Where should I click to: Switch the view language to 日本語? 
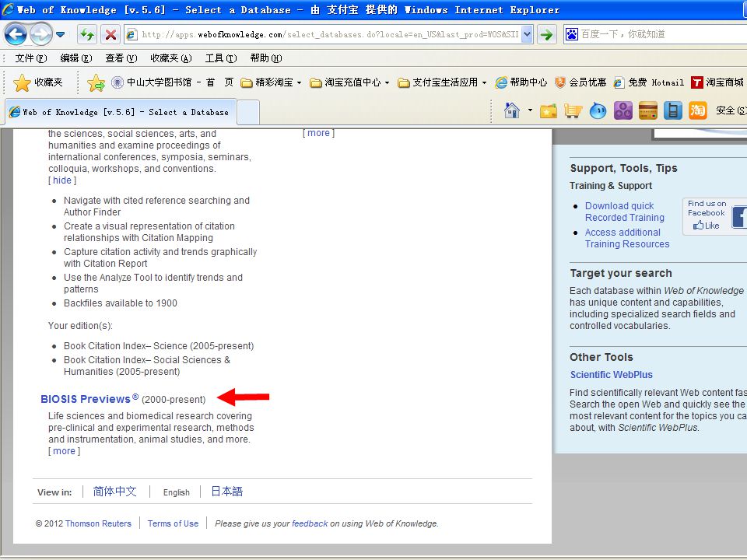pyautogui.click(x=226, y=491)
